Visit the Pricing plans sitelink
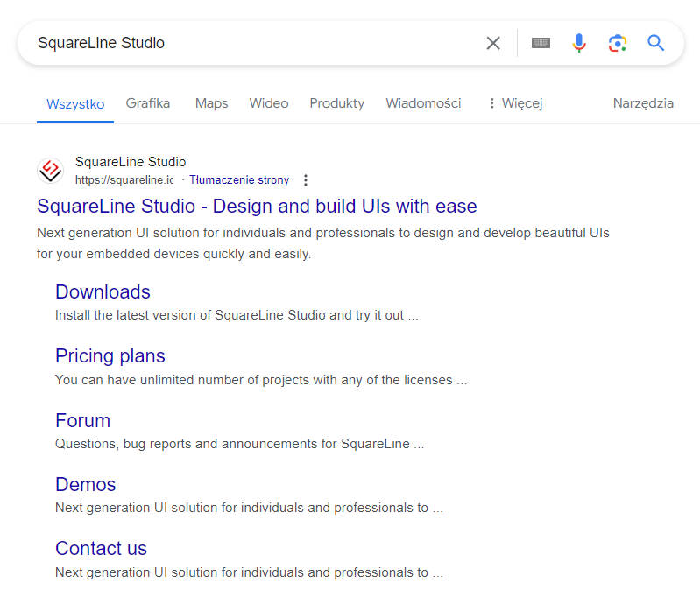 (x=110, y=356)
